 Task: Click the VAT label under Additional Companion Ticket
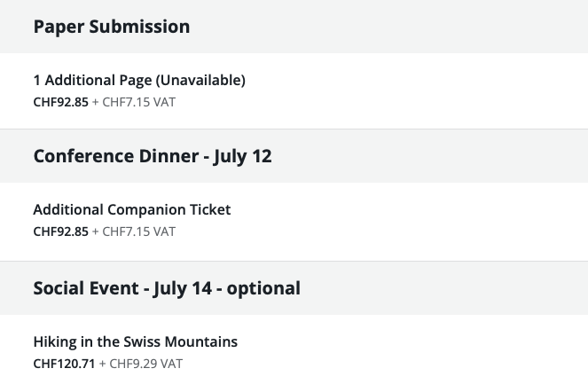click(164, 231)
